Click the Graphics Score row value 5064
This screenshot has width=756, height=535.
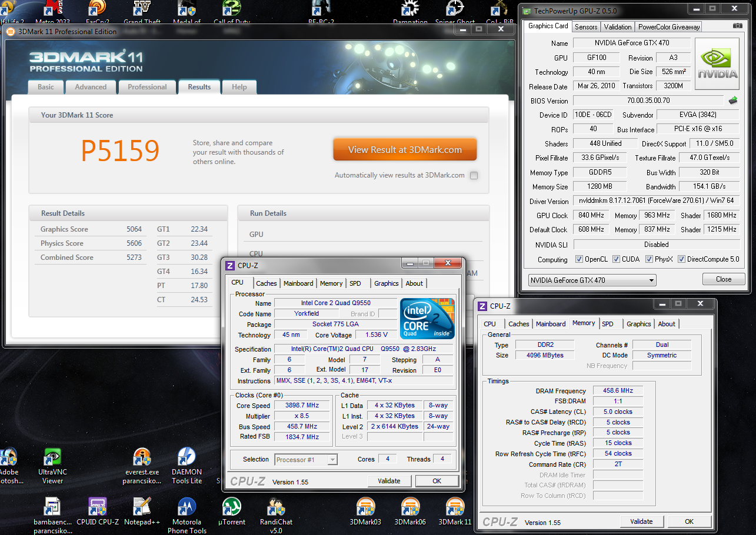pyautogui.click(x=134, y=229)
